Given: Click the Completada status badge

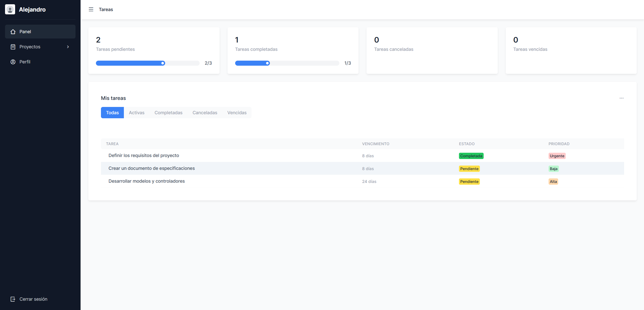Looking at the screenshot, I should pyautogui.click(x=471, y=156).
